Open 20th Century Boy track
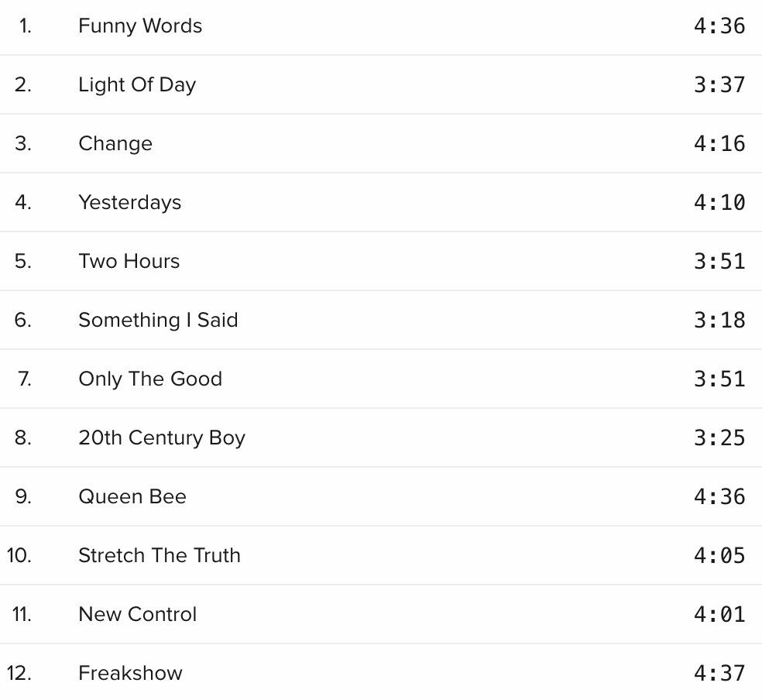This screenshot has height=700, width=762. (162, 437)
